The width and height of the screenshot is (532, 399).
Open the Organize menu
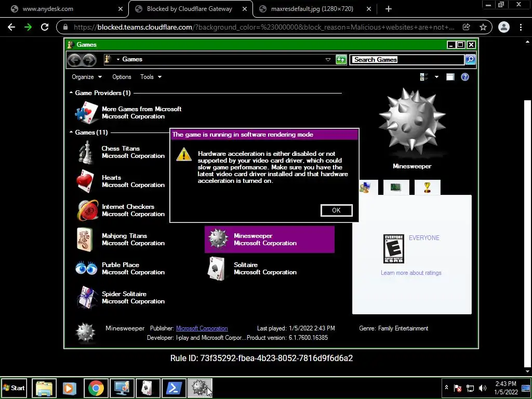point(87,77)
